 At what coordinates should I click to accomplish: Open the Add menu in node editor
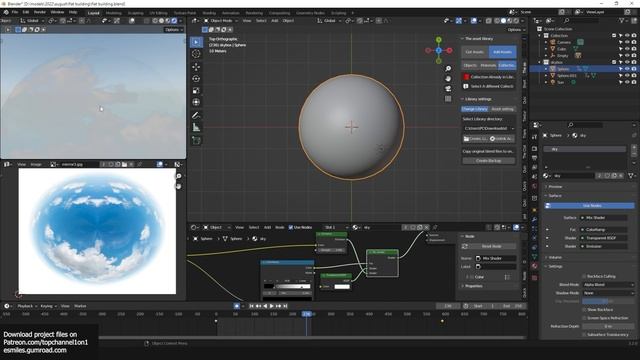pos(267,227)
